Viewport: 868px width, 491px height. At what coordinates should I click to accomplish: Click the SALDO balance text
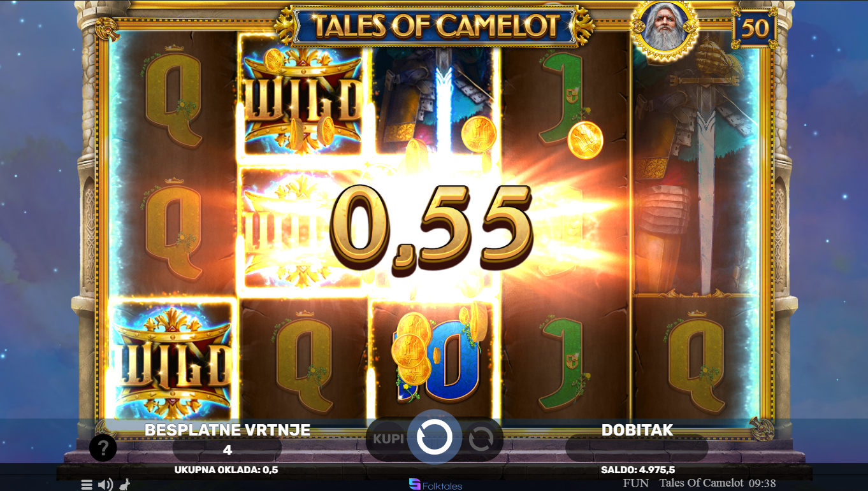coord(638,470)
